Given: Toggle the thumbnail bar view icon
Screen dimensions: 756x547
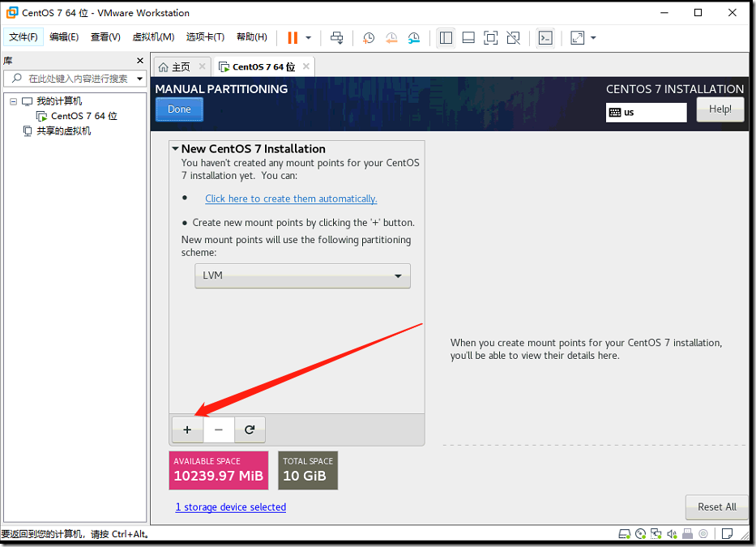Looking at the screenshot, I should pos(468,37).
